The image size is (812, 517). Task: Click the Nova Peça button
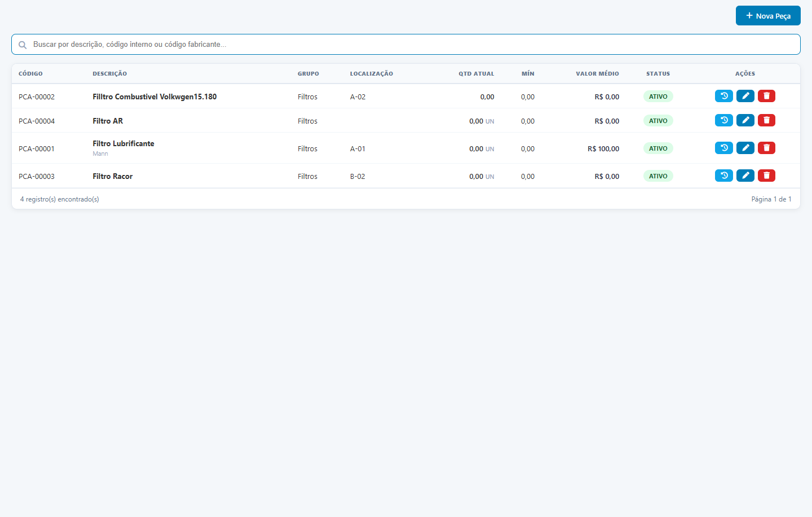point(768,16)
